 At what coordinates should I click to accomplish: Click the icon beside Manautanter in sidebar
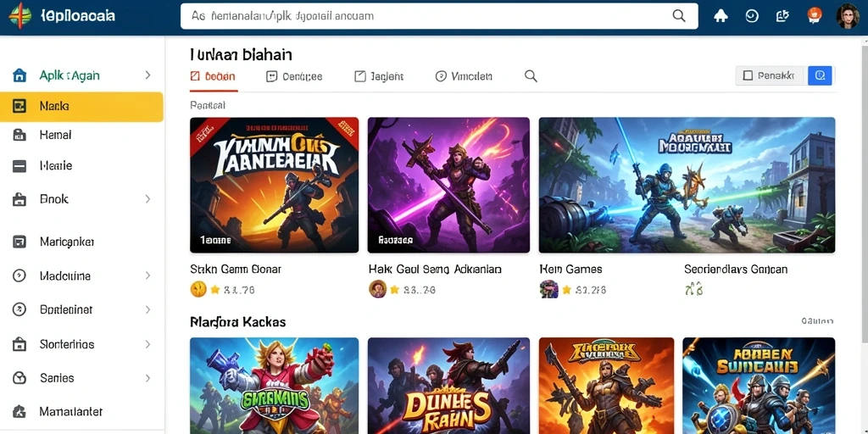19,412
